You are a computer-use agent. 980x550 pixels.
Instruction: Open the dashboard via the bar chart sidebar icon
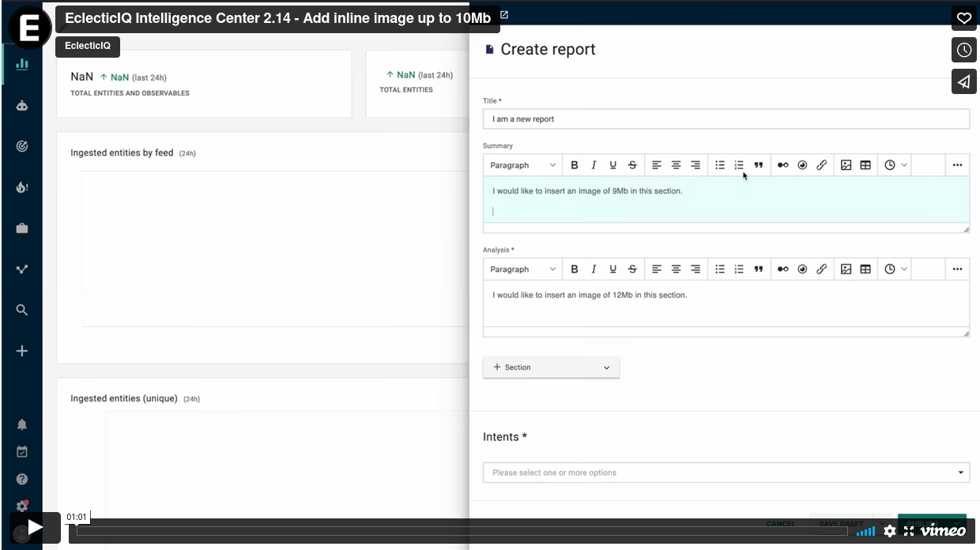21,65
